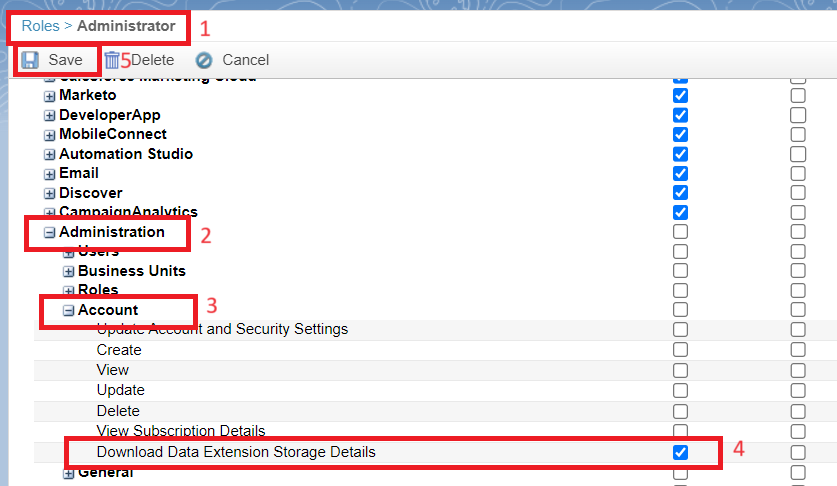The width and height of the screenshot is (837, 486).
Task: Click the Cancel button label
Action: (246, 60)
